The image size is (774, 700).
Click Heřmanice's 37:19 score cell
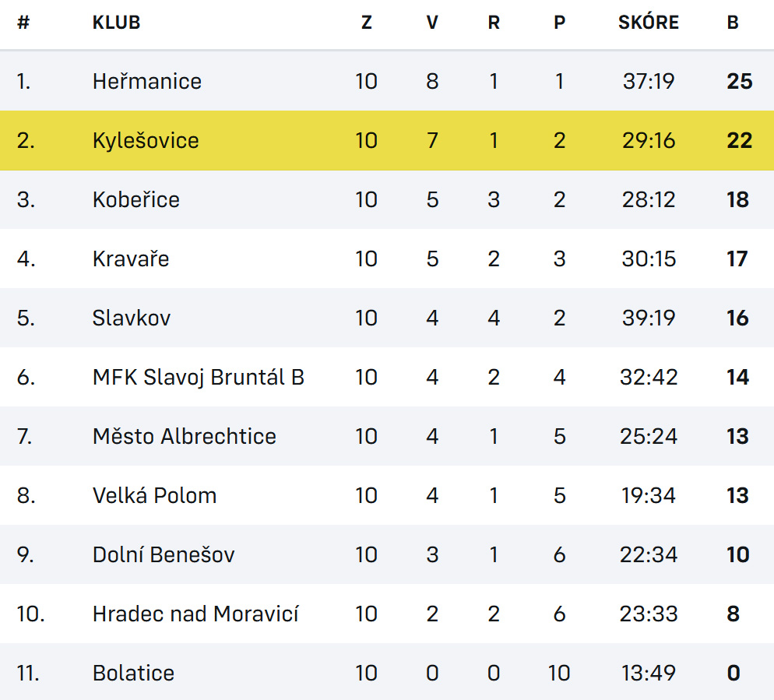pyautogui.click(x=648, y=81)
